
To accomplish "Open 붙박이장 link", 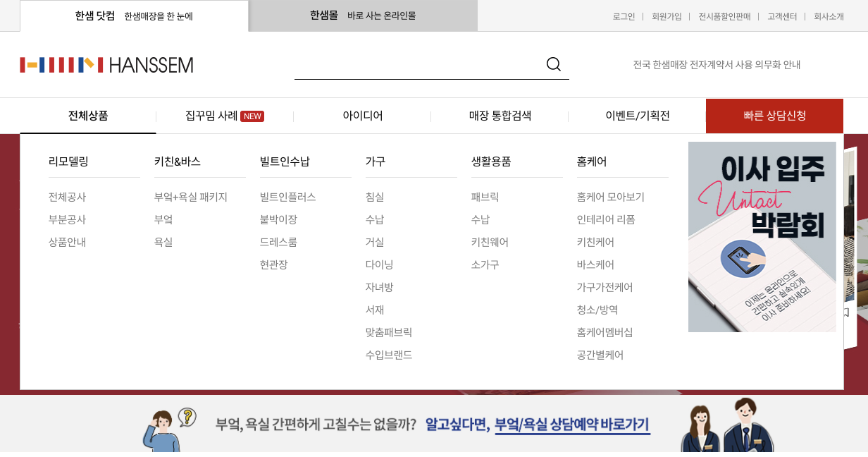I will pos(278,219).
